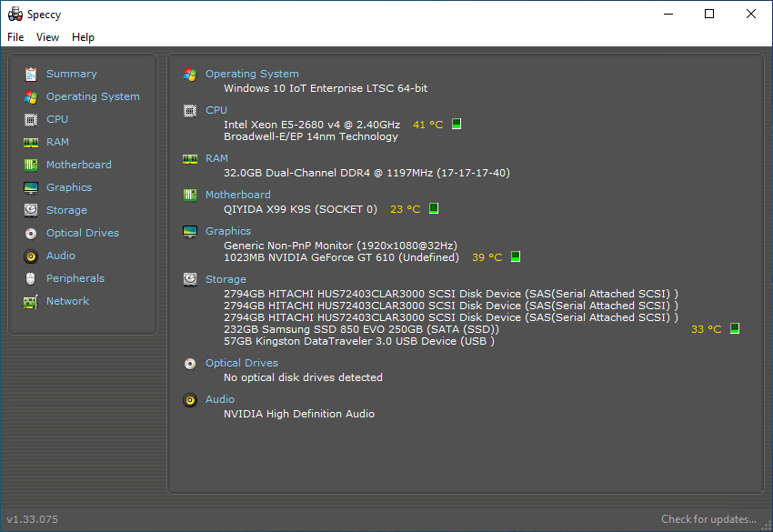773x532 pixels.
Task: Click NVIDIA High Definition Audio text
Action: (x=299, y=414)
